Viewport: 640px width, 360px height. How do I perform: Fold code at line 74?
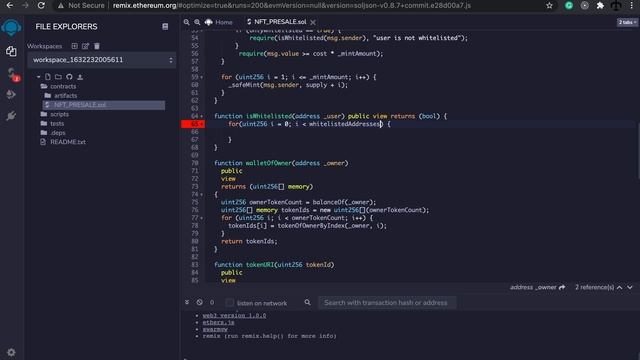point(202,194)
